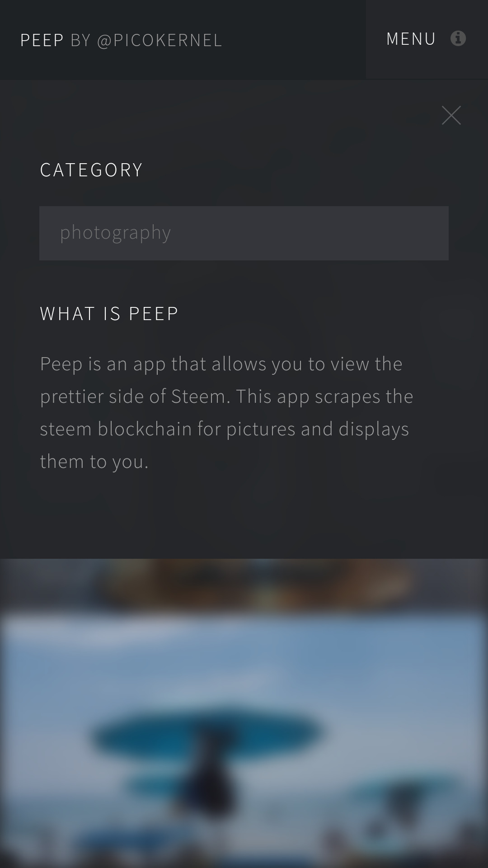The image size is (488, 868).
Task: Click the PEEP title in the header
Action: coord(42,40)
